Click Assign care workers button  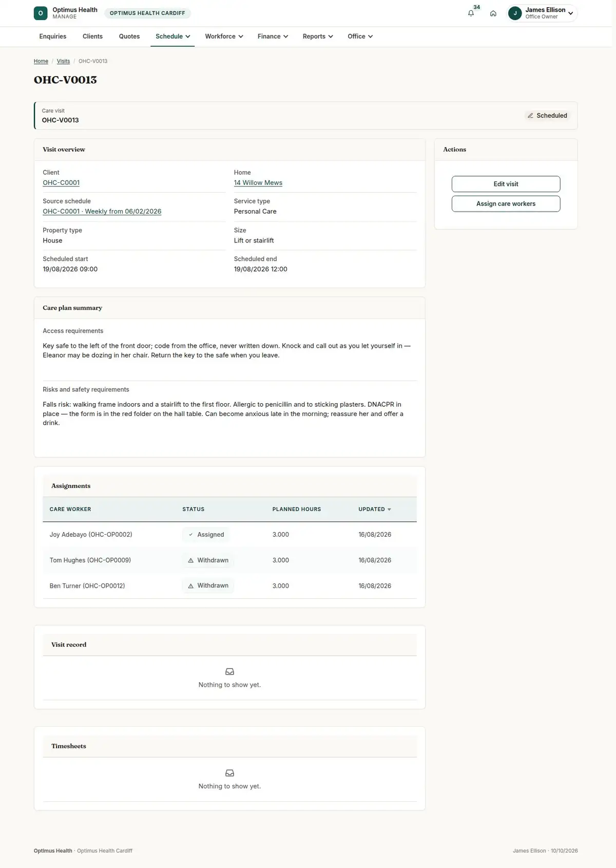[506, 204]
